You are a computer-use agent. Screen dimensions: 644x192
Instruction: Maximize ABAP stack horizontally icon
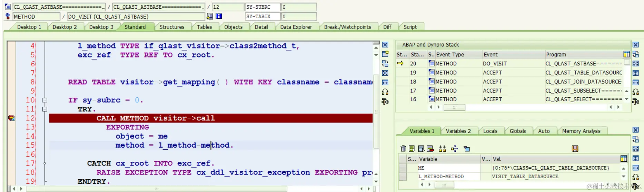tap(635, 83)
